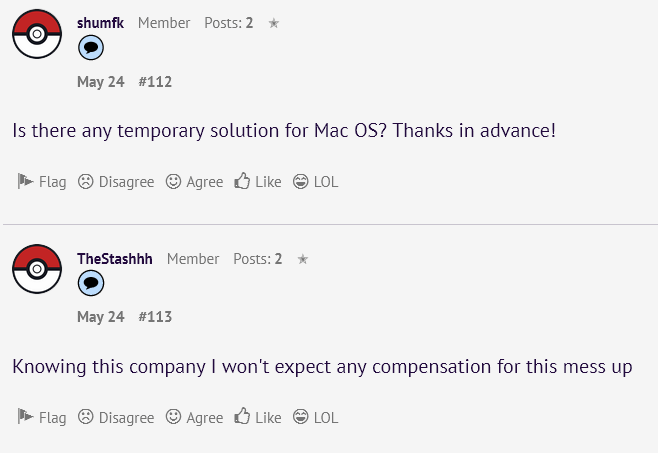658x453 pixels.
Task: Like TheStashhh's post with thumbs up
Action: tap(258, 417)
